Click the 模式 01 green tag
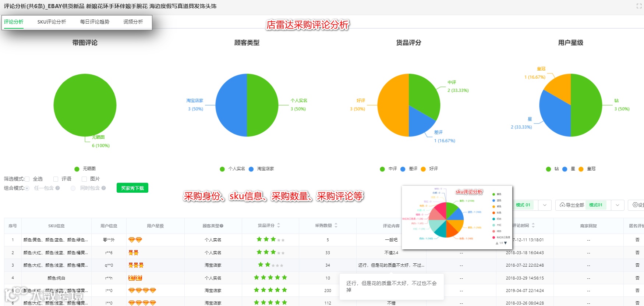 (x=523, y=205)
